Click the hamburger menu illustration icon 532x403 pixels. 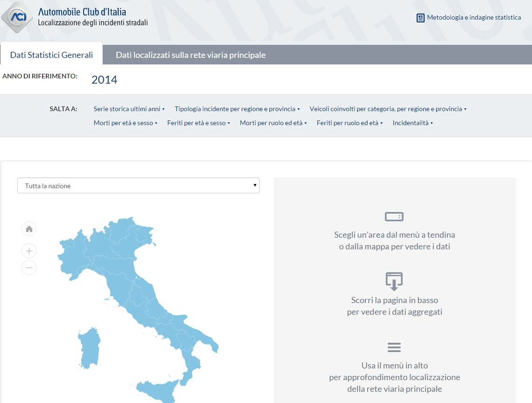394,347
